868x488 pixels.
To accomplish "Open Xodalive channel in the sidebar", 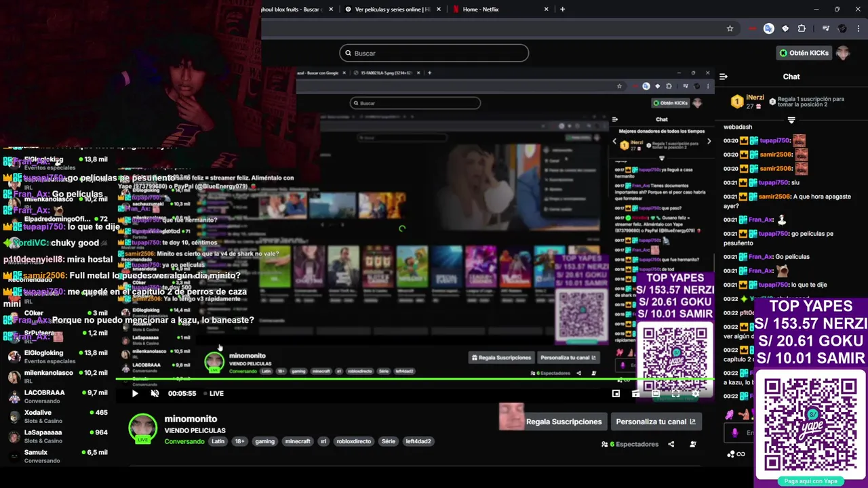I will (x=58, y=416).
